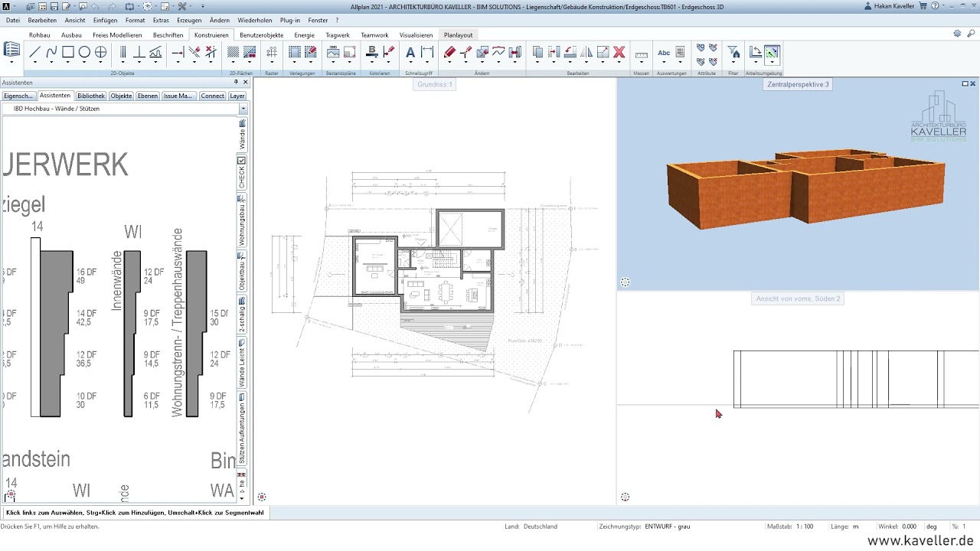Click the Zentralperspektive:3 viewport label

tap(798, 84)
